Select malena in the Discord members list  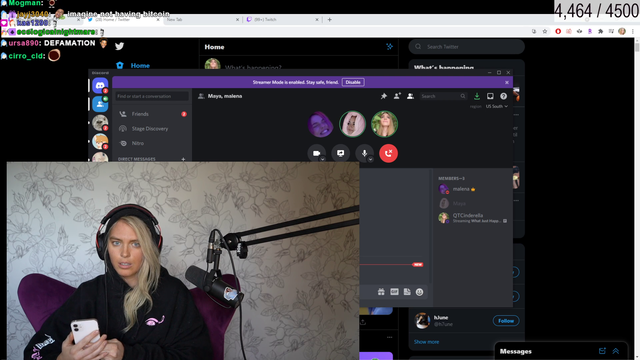pyautogui.click(x=473, y=189)
